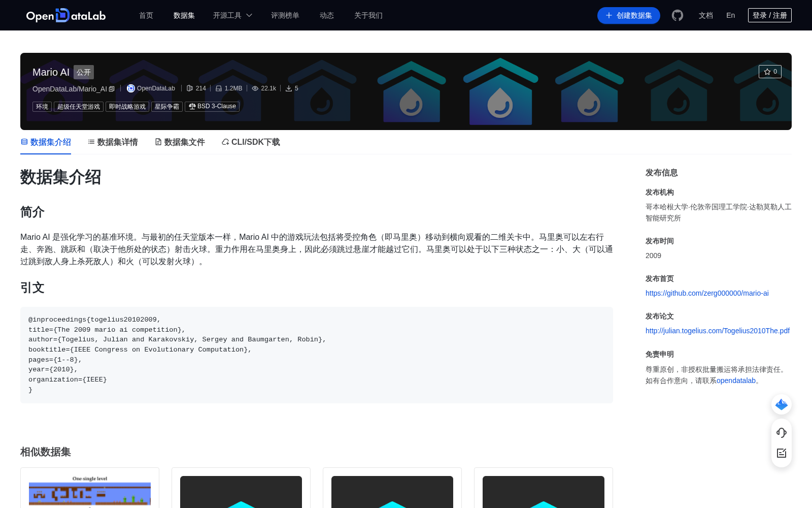The width and height of the screenshot is (812, 508).
Task: Open the 动态 menu item
Action: coord(327,15)
